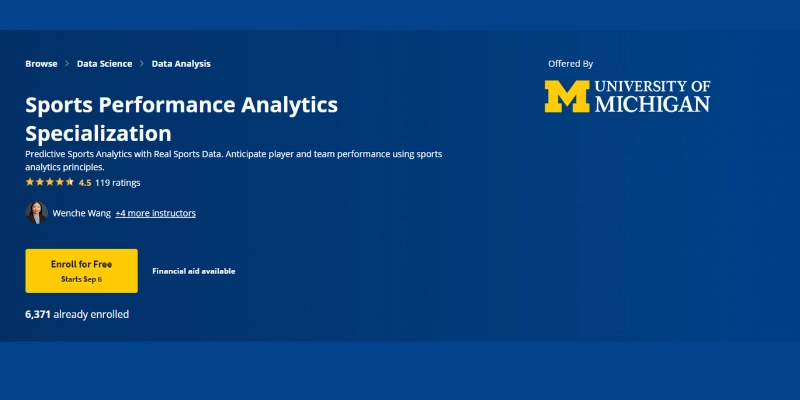This screenshot has height=400, width=800.
Task: Expand the +4 more instructors link
Action: (155, 213)
